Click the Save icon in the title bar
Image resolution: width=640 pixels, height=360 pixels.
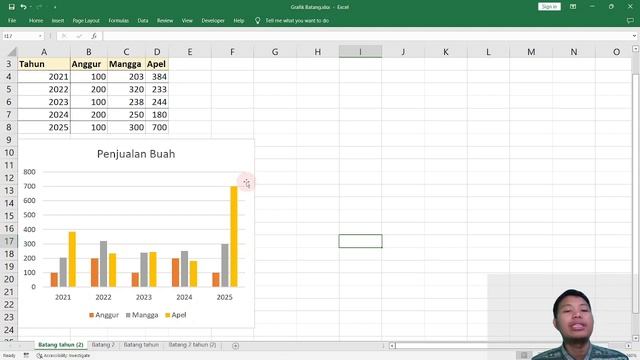11,7
